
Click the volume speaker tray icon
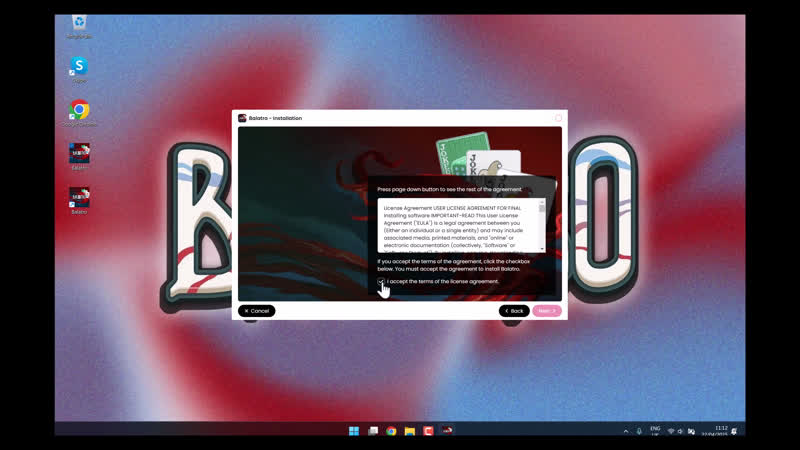(x=680, y=432)
